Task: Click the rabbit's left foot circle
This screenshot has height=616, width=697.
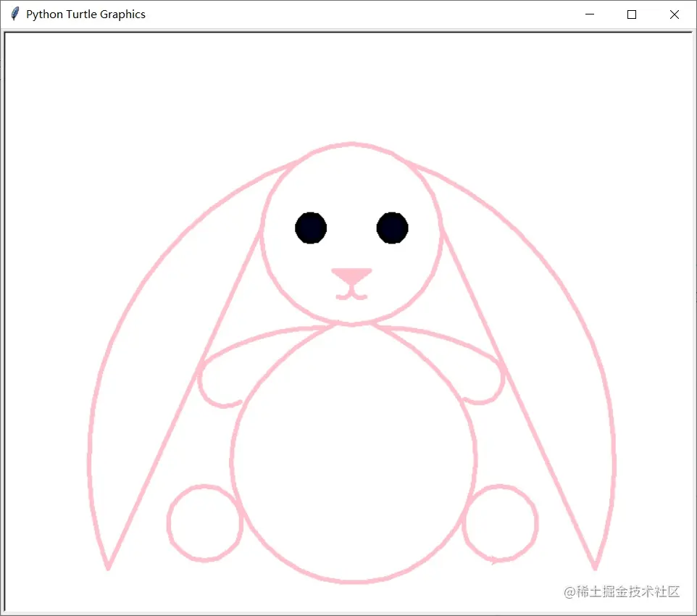Action: tap(204, 523)
